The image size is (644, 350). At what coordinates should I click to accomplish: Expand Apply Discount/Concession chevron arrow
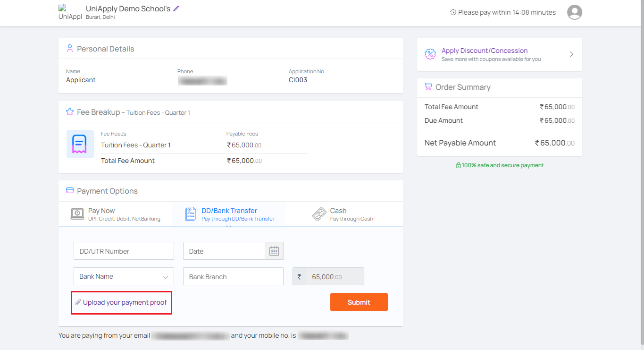[571, 54]
